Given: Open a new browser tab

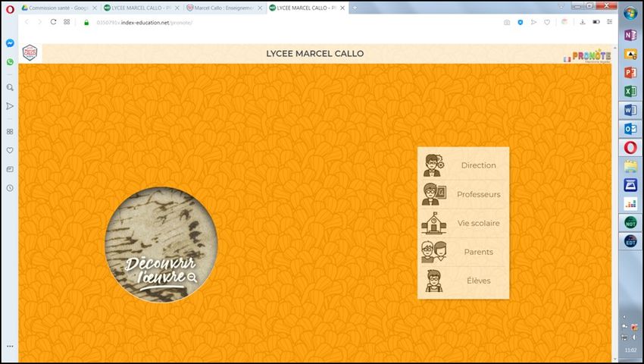Looking at the screenshot, I should 355,8.
